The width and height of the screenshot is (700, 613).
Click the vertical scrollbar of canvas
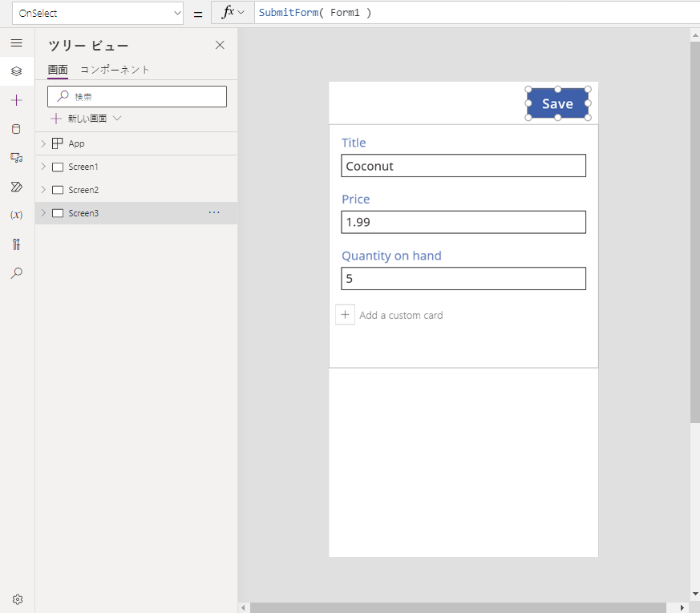click(x=695, y=232)
